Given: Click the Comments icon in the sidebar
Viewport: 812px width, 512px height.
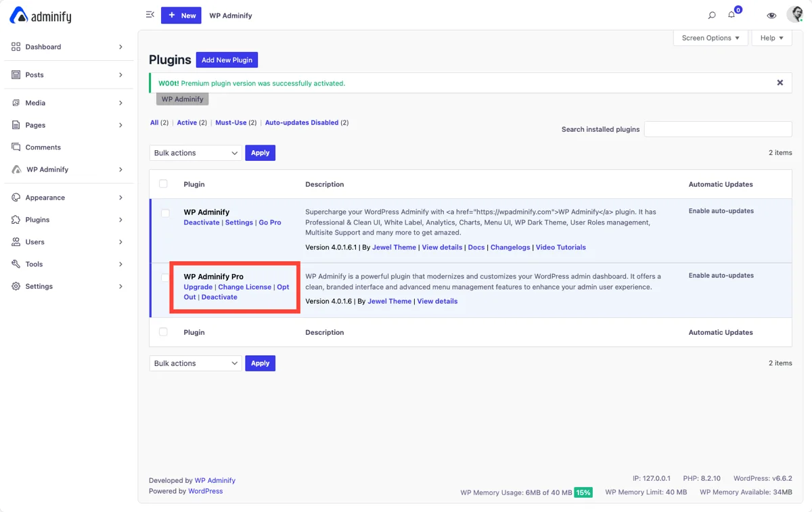Looking at the screenshot, I should click(16, 147).
